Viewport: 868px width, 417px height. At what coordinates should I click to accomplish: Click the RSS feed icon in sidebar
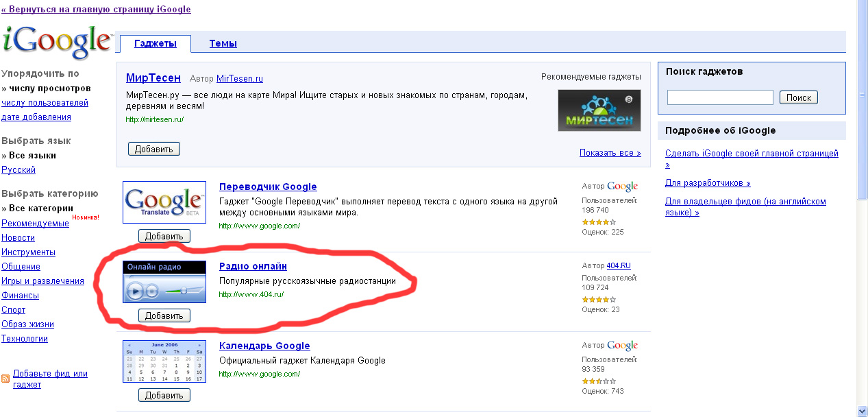(x=5, y=379)
